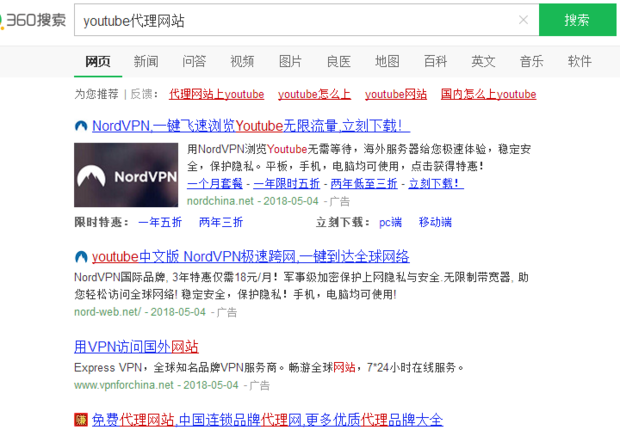Click the 移动端 download link
Image resolution: width=620 pixels, height=430 pixels.
[435, 222]
